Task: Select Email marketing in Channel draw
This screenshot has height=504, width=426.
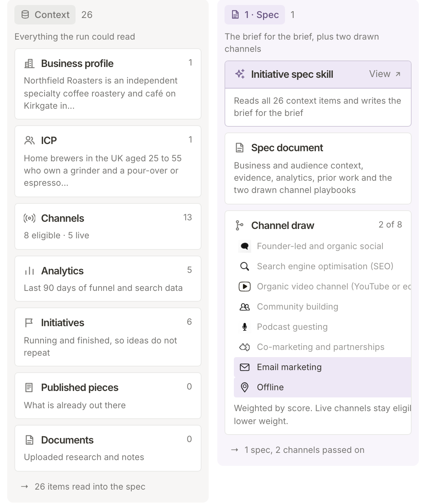Action: [x=322, y=367]
